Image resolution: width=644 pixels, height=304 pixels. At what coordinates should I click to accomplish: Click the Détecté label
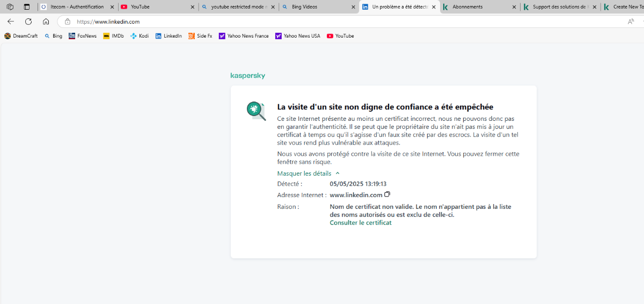click(290, 184)
